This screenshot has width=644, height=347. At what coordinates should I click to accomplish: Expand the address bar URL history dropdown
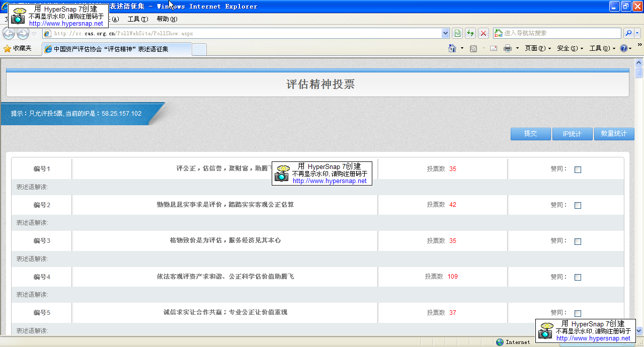coord(445,33)
